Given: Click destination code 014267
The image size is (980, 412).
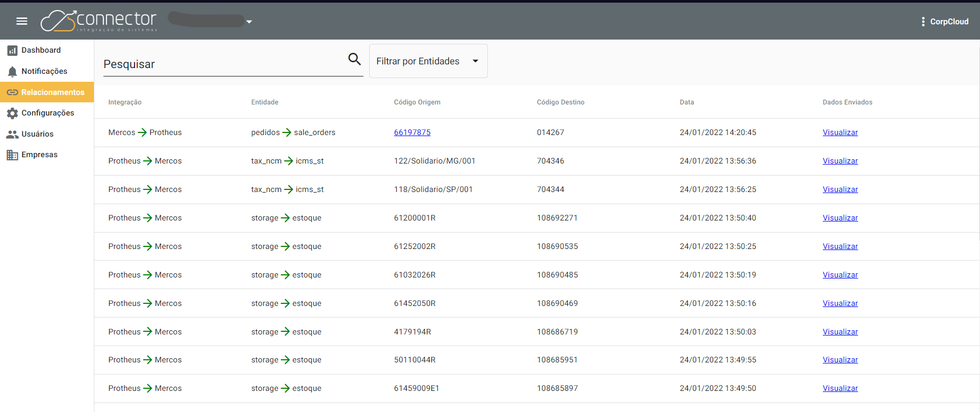Looking at the screenshot, I should click(x=551, y=132).
